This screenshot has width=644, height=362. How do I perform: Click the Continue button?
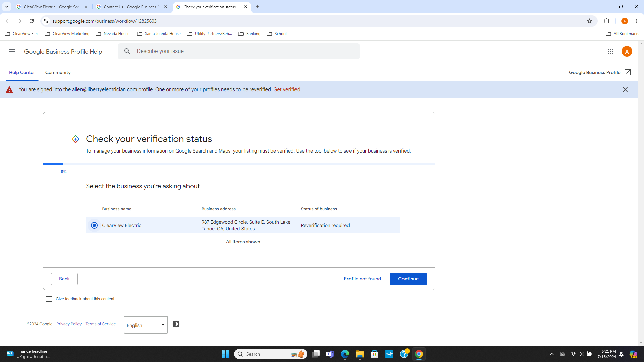point(408,279)
